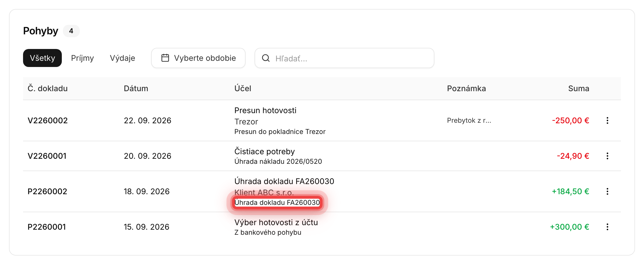Screen dimensions: 644x264
Task: Click the amount -250,00 €
Action: coord(571,120)
